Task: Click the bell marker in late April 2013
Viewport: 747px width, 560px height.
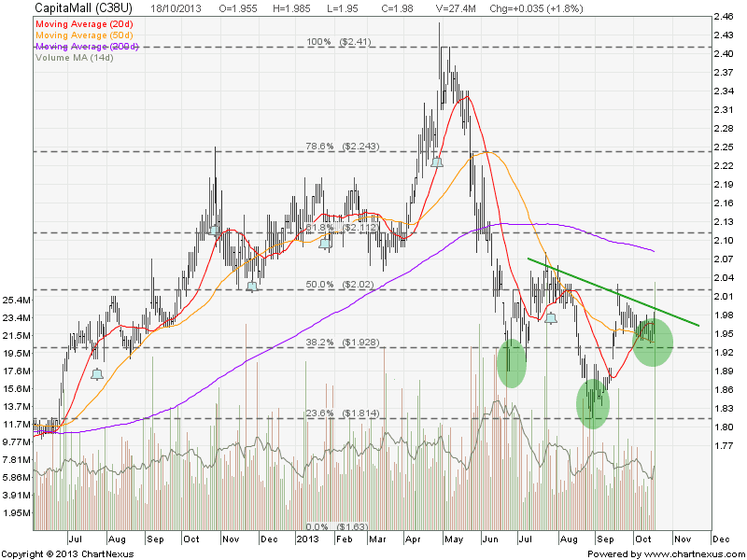Action: 437,162
